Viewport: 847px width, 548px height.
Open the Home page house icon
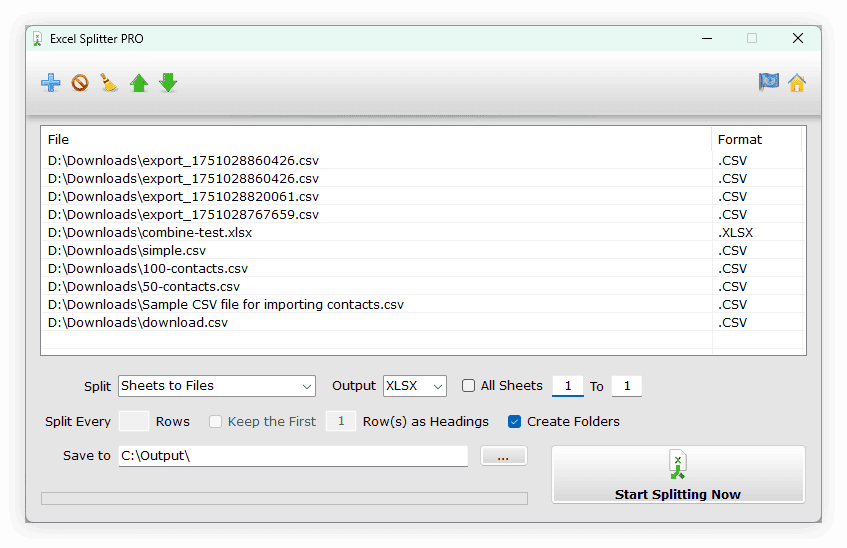(797, 83)
